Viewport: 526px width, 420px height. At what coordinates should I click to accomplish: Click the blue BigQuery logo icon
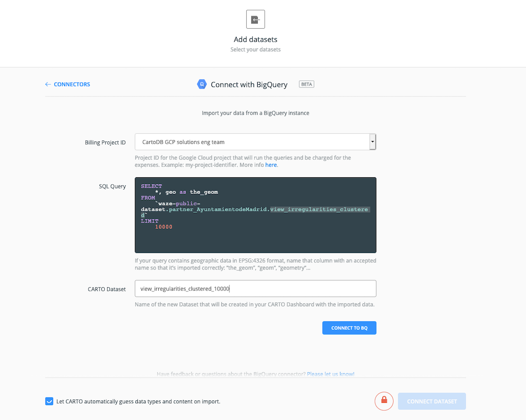pos(202,84)
